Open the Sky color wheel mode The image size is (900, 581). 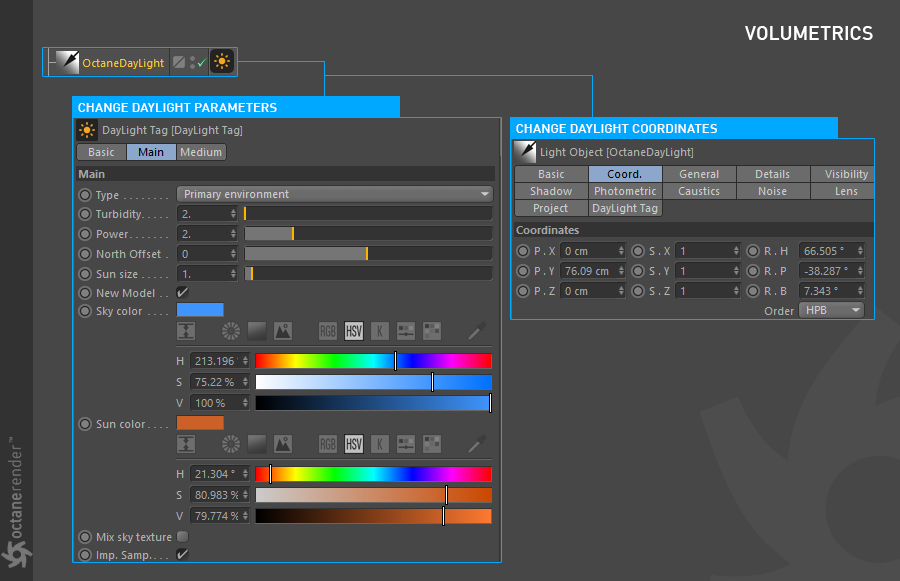[231, 331]
